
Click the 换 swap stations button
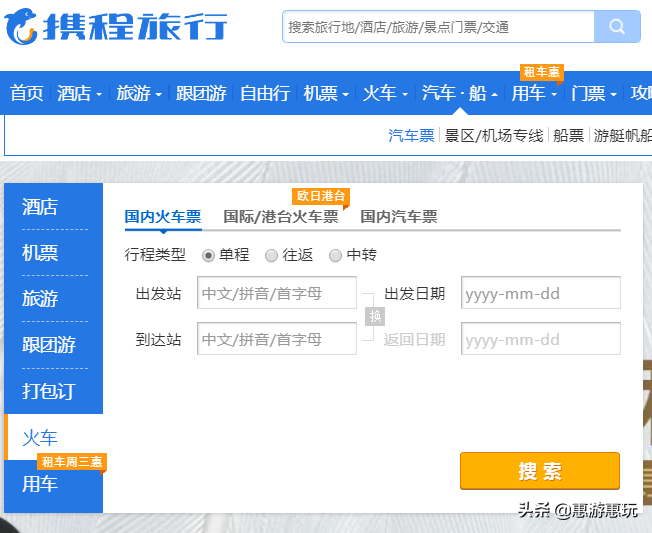375,316
